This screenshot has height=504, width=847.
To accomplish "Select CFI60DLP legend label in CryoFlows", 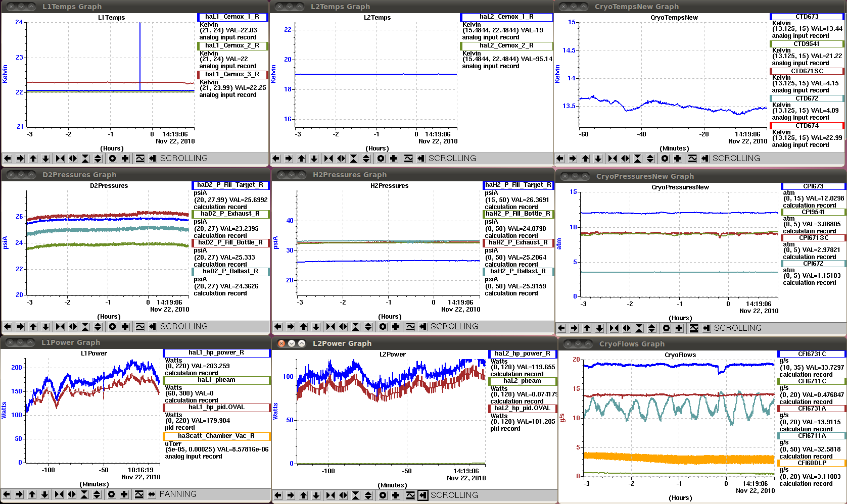I will [812, 463].
